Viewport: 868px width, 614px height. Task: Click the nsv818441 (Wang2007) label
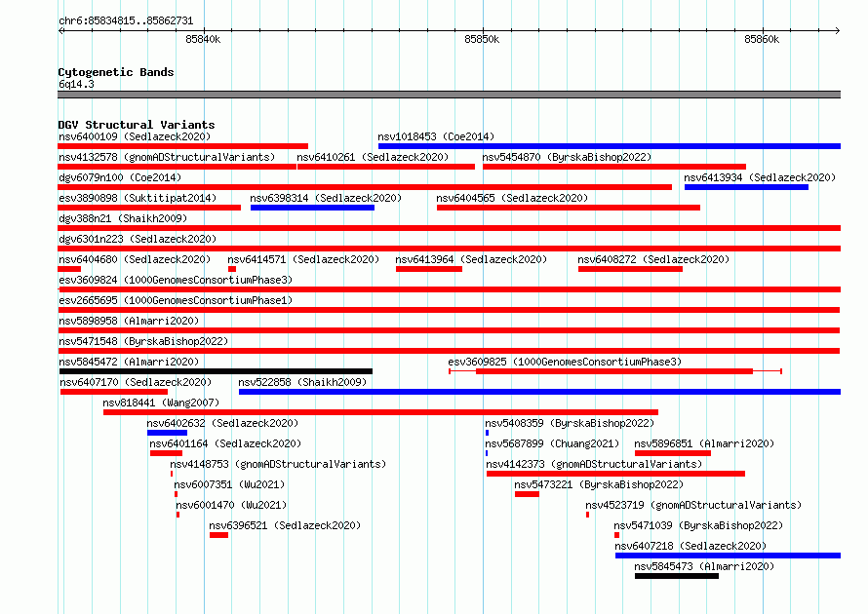161,403
